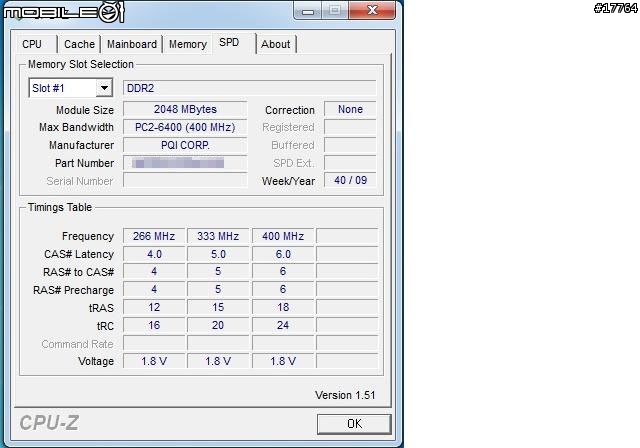
Task: Click the Week/Year value 40 / 09
Action: 350,180
